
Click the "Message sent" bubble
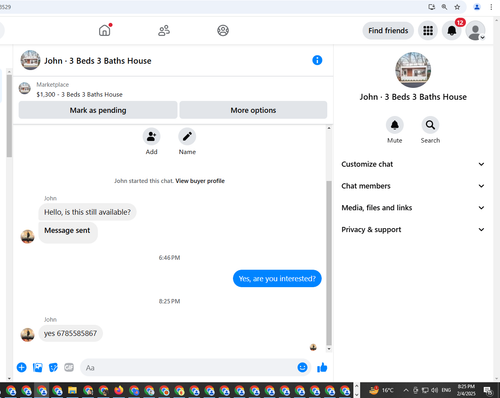pos(68,232)
